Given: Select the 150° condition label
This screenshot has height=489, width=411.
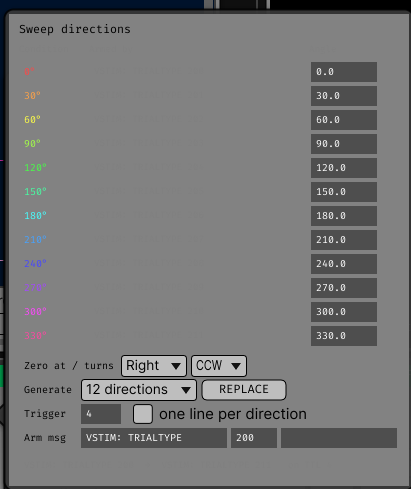Looking at the screenshot, I should 35,192.
